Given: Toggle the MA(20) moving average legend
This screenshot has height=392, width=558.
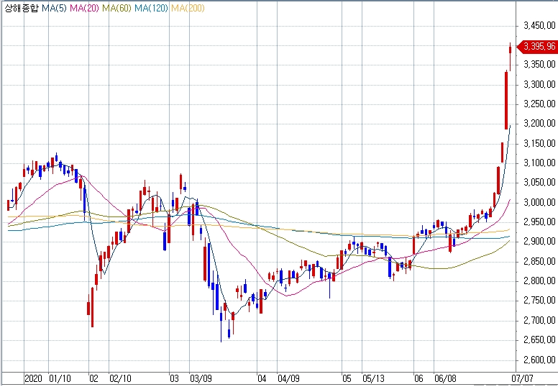Looking at the screenshot, I should point(86,7).
